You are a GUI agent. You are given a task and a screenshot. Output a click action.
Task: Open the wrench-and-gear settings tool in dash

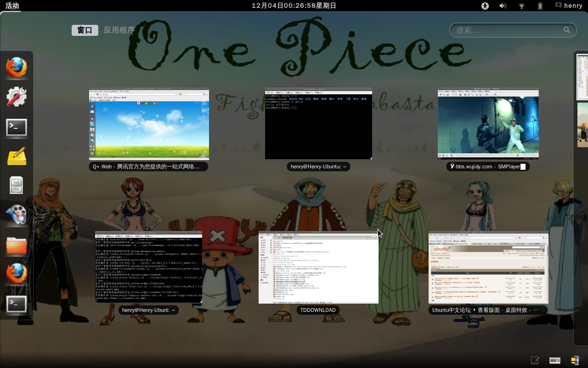[x=17, y=97]
